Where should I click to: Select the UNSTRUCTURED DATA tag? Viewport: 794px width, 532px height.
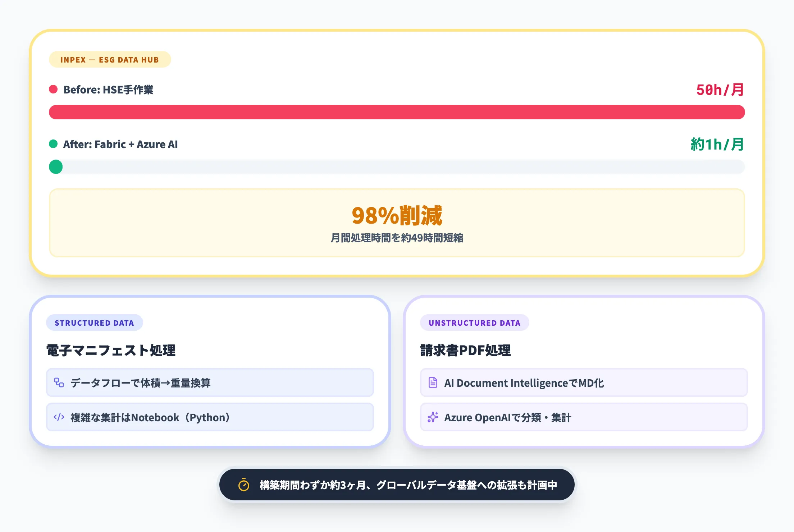tap(474, 323)
